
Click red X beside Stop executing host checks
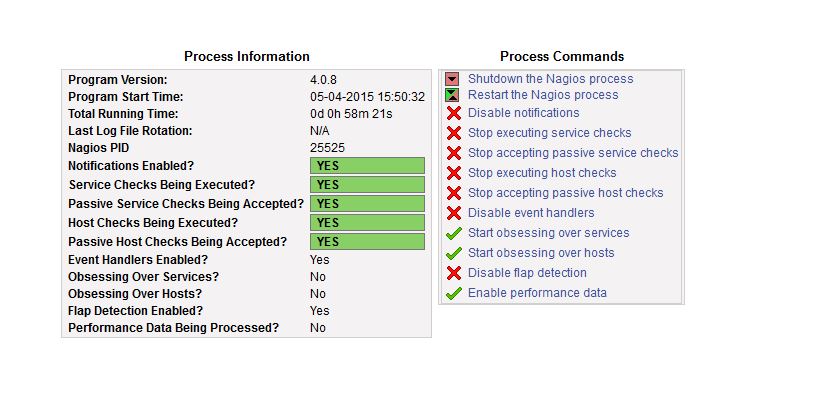[453, 173]
